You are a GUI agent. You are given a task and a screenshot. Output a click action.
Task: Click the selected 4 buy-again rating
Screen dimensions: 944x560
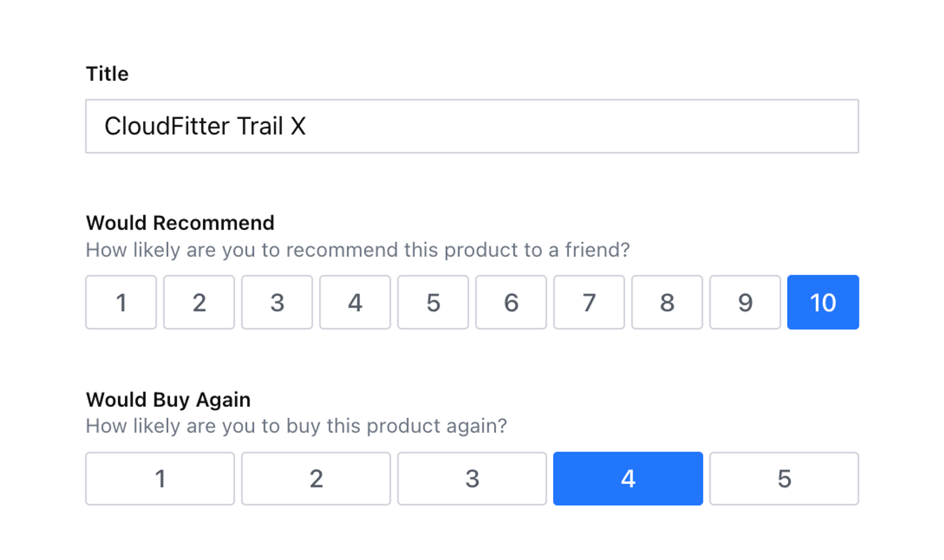click(x=628, y=478)
